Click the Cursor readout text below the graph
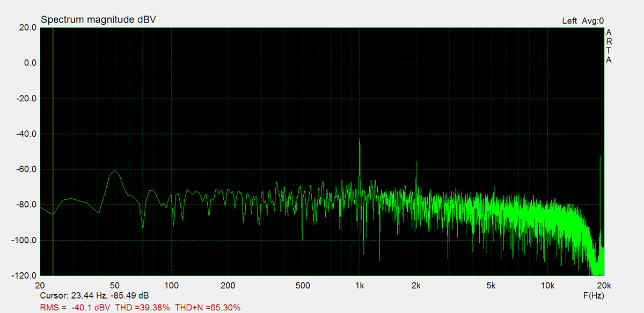Image resolution: width=644 pixels, height=313 pixels. (x=94, y=296)
